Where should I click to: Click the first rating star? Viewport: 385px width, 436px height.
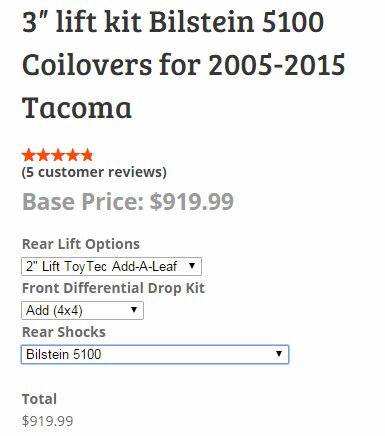click(28, 155)
